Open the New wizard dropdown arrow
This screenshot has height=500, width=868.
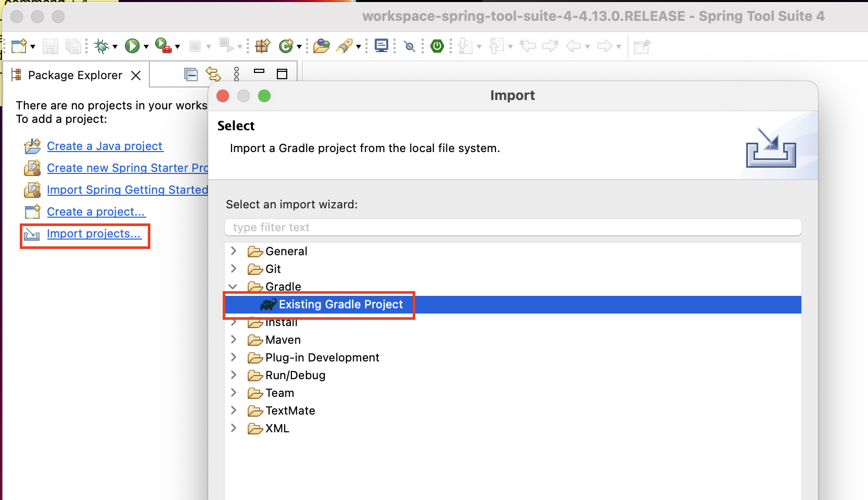[x=33, y=47]
